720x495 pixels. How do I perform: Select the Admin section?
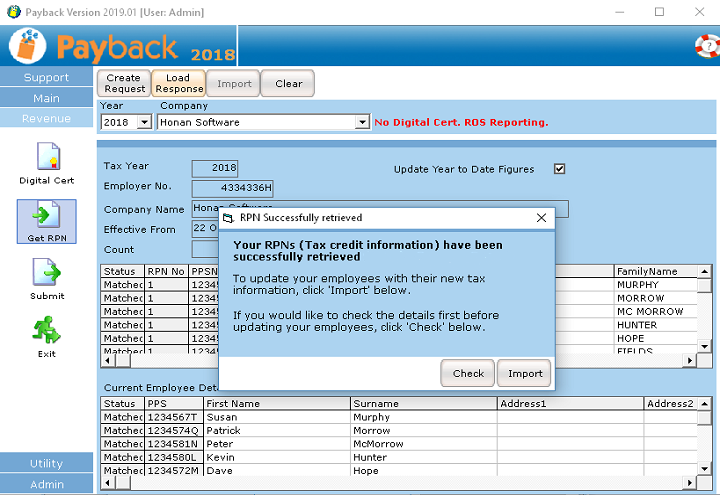point(47,484)
